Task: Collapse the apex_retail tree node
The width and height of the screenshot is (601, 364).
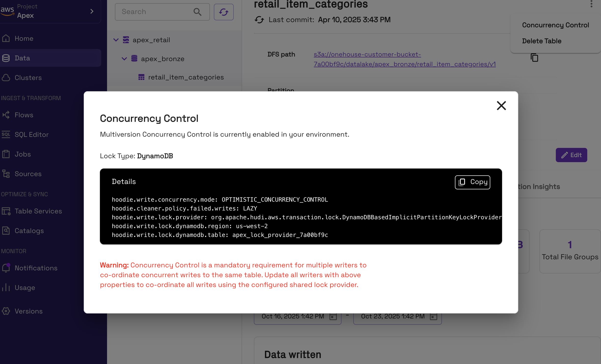Action: pyautogui.click(x=116, y=40)
